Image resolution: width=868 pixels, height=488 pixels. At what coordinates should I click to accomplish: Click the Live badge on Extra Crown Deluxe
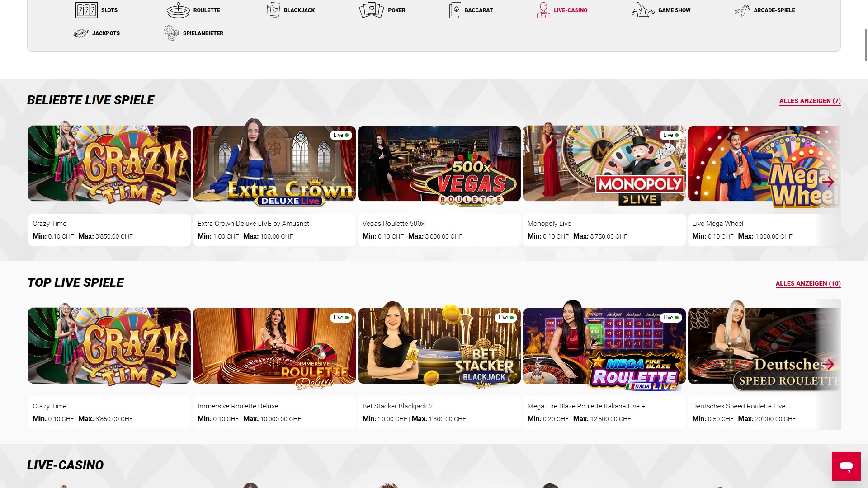pyautogui.click(x=341, y=135)
